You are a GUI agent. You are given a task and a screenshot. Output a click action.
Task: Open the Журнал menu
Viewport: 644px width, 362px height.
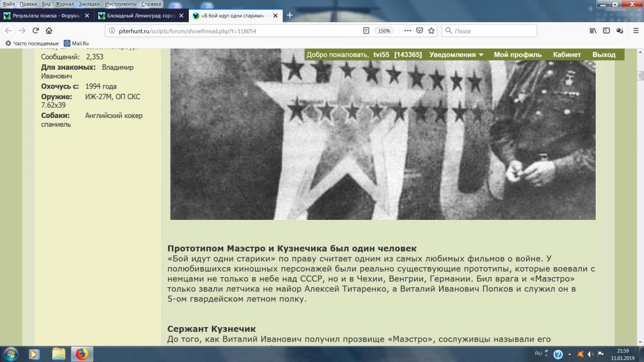tap(65, 4)
